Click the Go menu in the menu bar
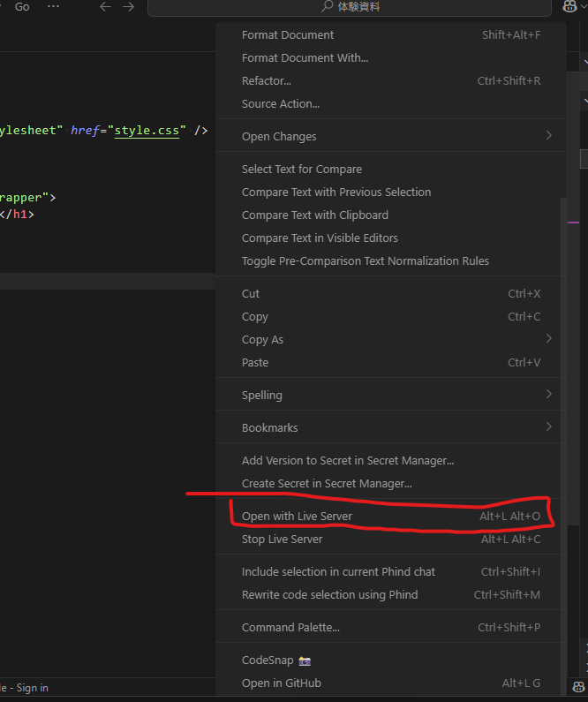The width and height of the screenshot is (588, 702). pyautogui.click(x=22, y=7)
